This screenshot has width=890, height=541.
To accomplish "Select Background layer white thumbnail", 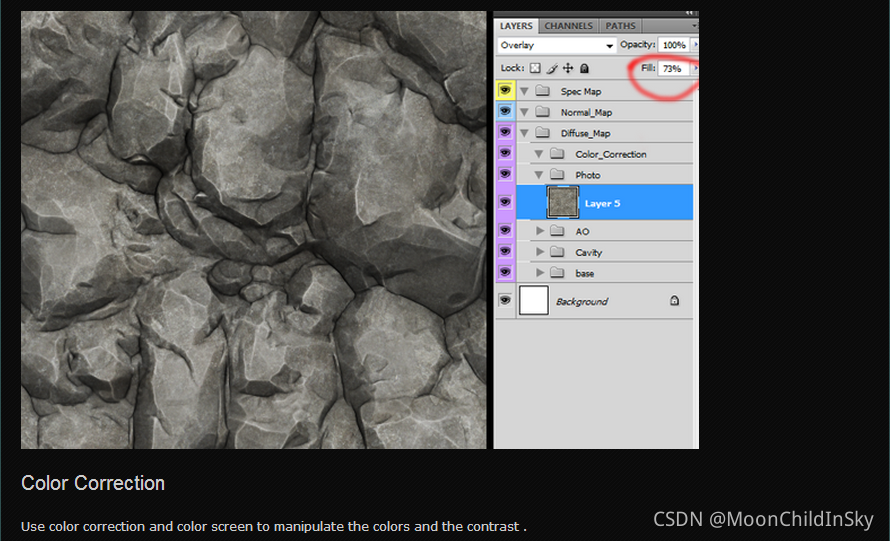I will (x=534, y=300).
